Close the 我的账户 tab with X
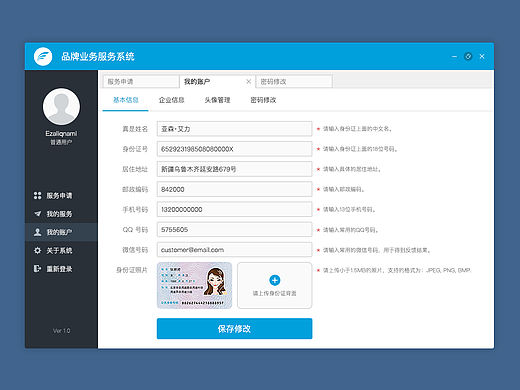This screenshot has height=390, width=520. 248,81
